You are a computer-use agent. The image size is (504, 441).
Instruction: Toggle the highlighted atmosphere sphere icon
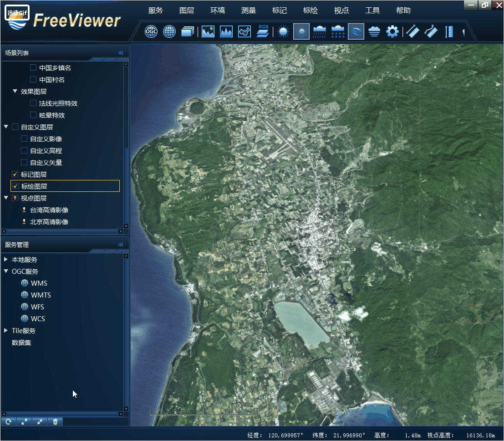click(301, 31)
